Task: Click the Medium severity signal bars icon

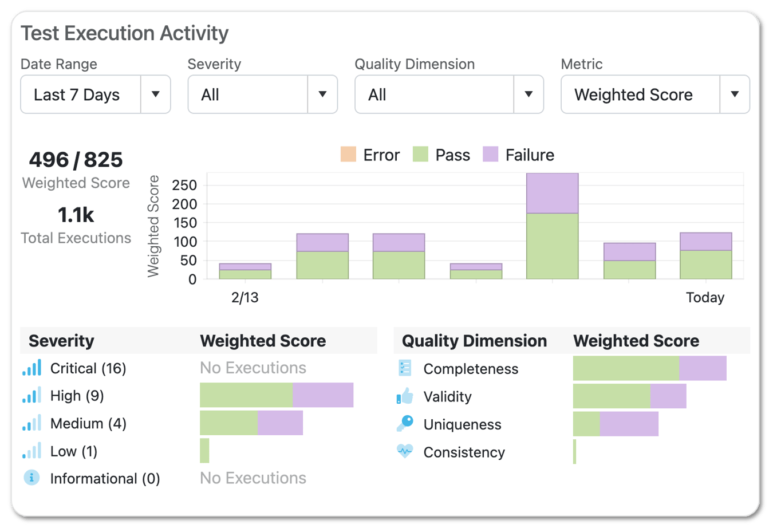Action: (x=31, y=423)
